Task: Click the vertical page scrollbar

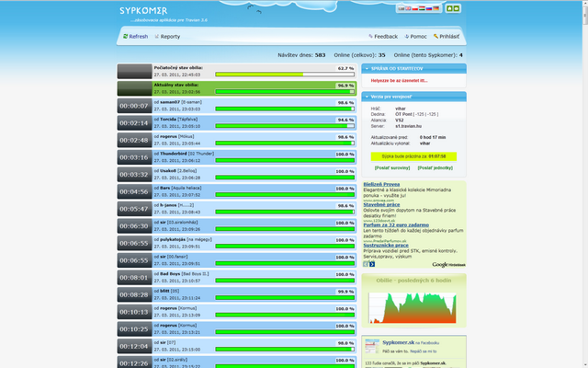Action: point(585,184)
